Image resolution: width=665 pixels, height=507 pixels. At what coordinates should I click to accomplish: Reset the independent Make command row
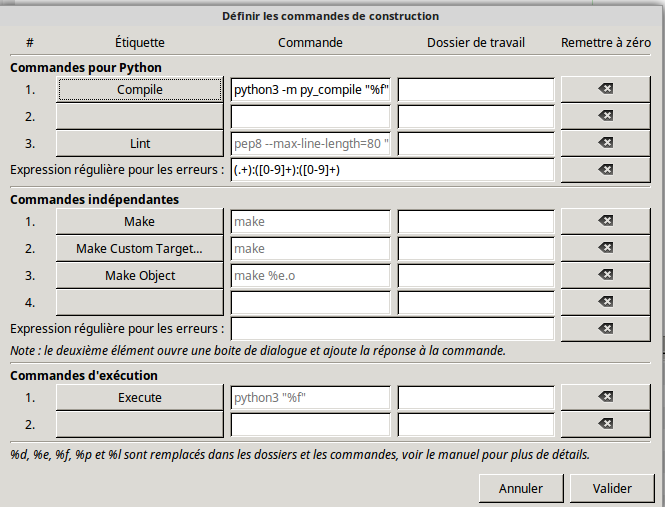click(x=606, y=221)
